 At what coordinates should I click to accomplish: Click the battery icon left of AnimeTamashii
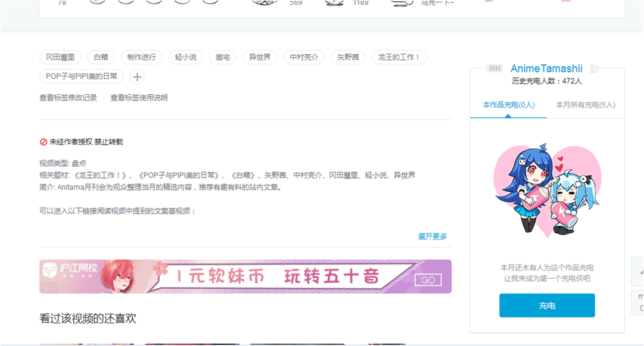point(494,68)
